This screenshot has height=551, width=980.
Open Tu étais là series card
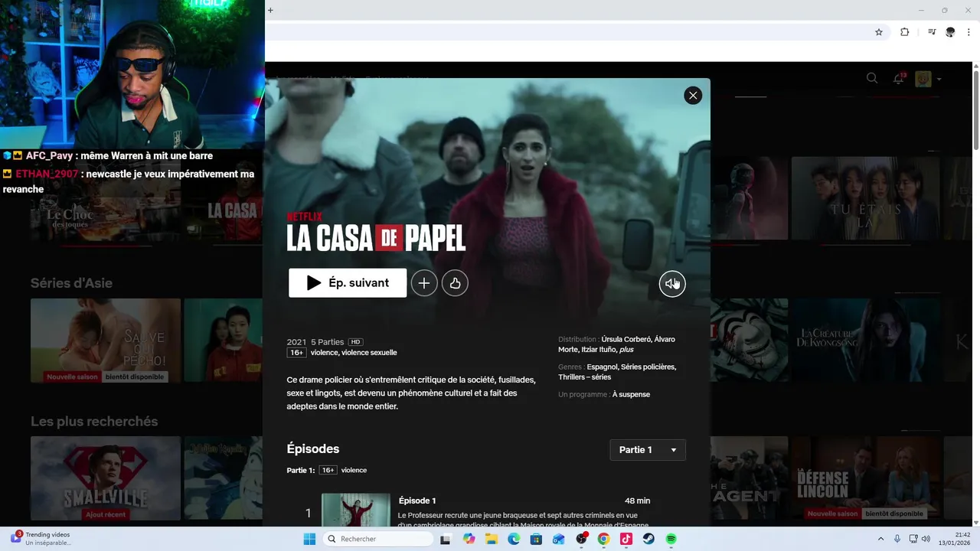(x=865, y=199)
